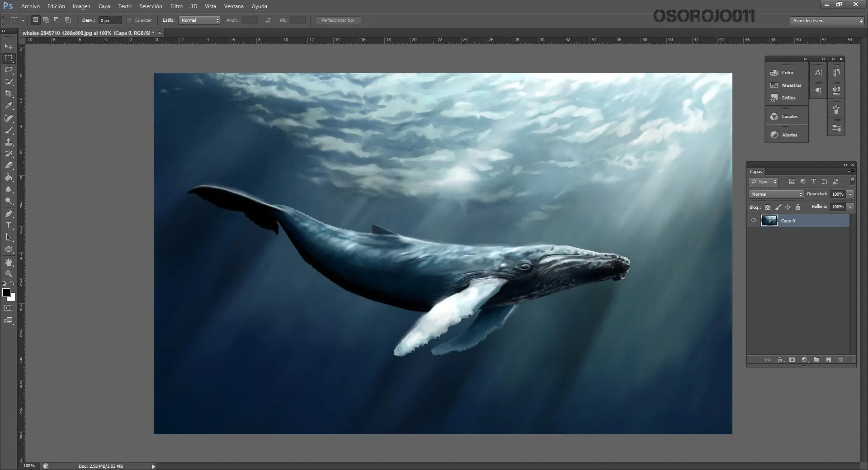Select the Blur tool
This screenshot has height=470, width=868.
9,189
